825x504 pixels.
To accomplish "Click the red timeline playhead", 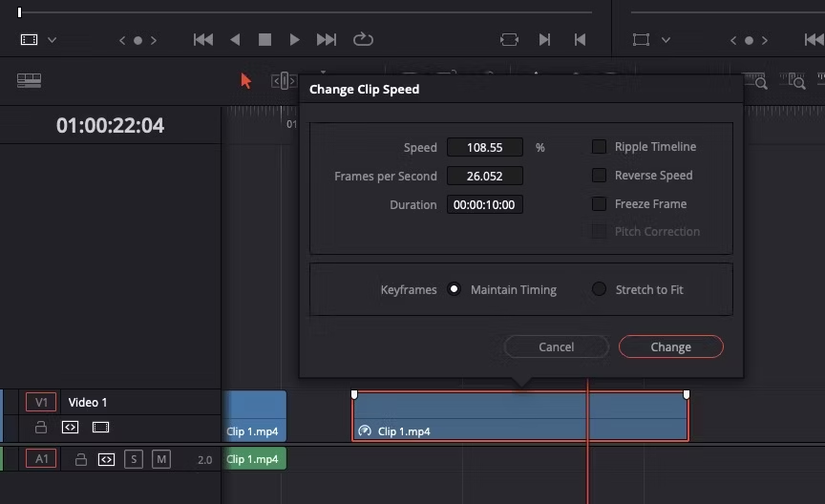I will click(x=587, y=441).
